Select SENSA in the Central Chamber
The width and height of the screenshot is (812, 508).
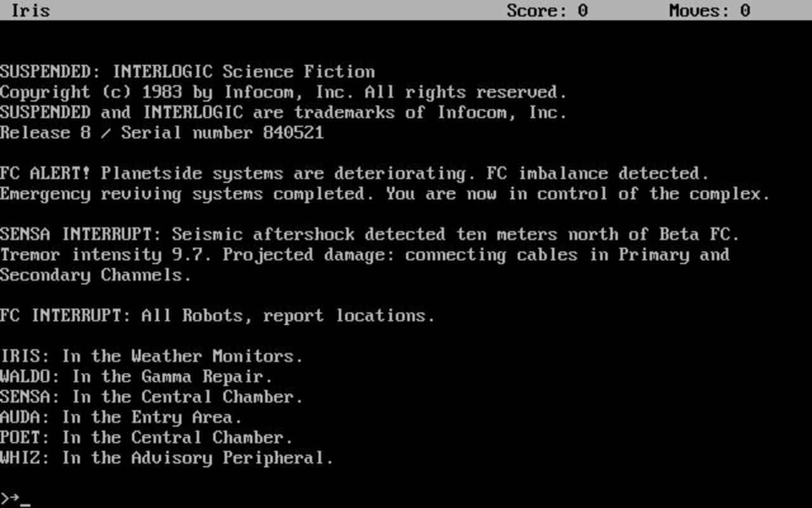(150, 396)
